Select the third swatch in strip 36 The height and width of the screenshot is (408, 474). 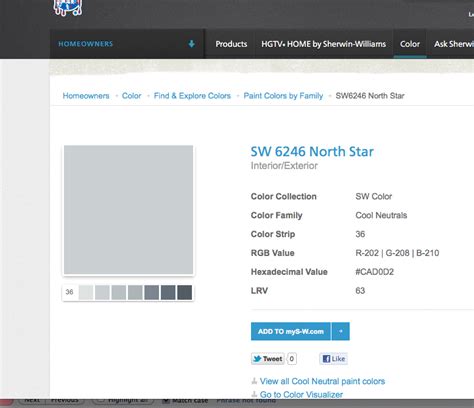click(119, 292)
